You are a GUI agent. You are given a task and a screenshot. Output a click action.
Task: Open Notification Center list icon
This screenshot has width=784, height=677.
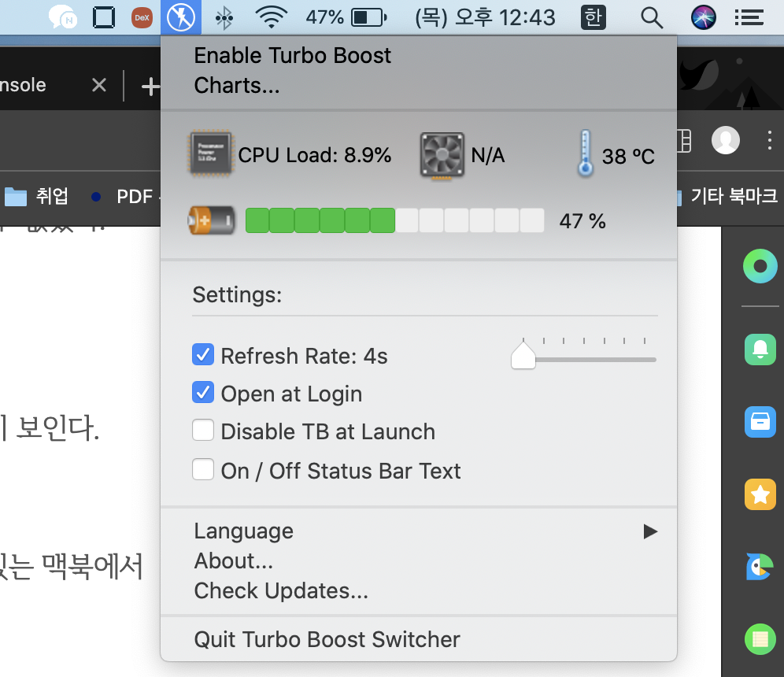749,18
